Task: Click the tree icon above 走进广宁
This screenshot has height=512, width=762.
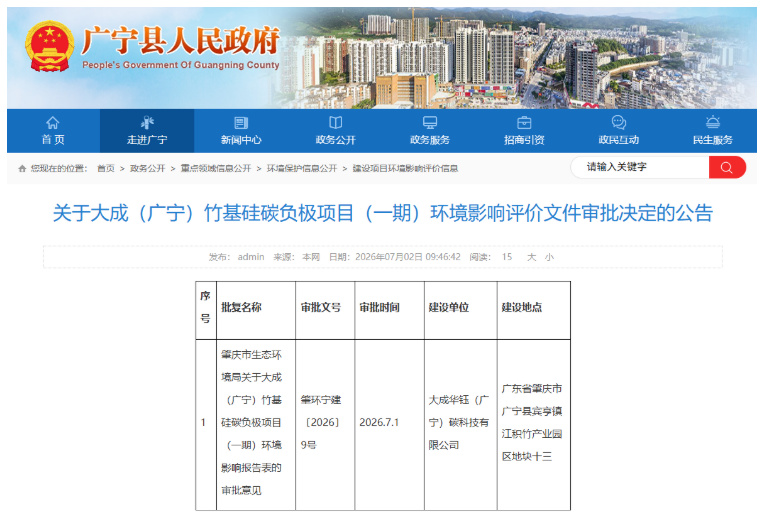Action: point(147,122)
